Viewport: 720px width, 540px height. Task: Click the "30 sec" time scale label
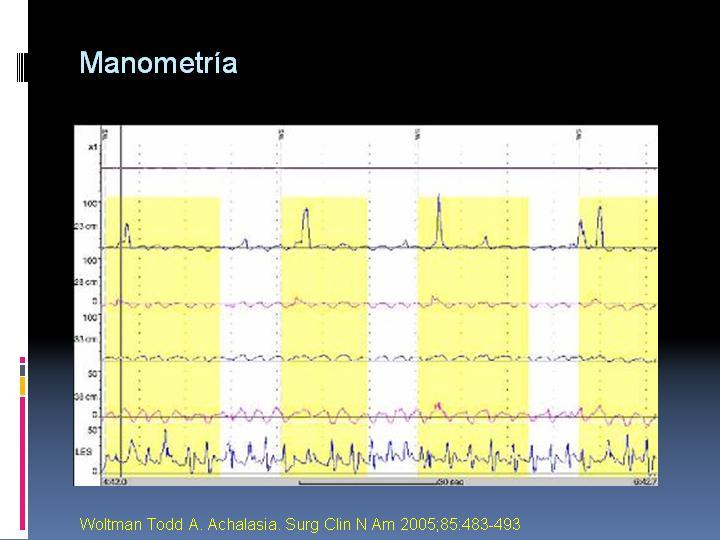tap(450, 482)
